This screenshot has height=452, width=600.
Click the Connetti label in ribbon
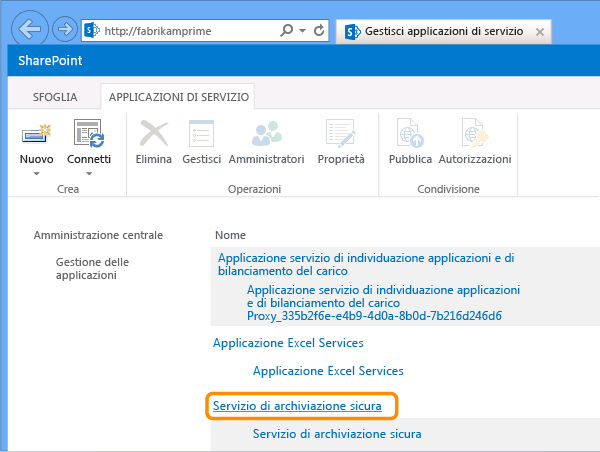pos(89,159)
